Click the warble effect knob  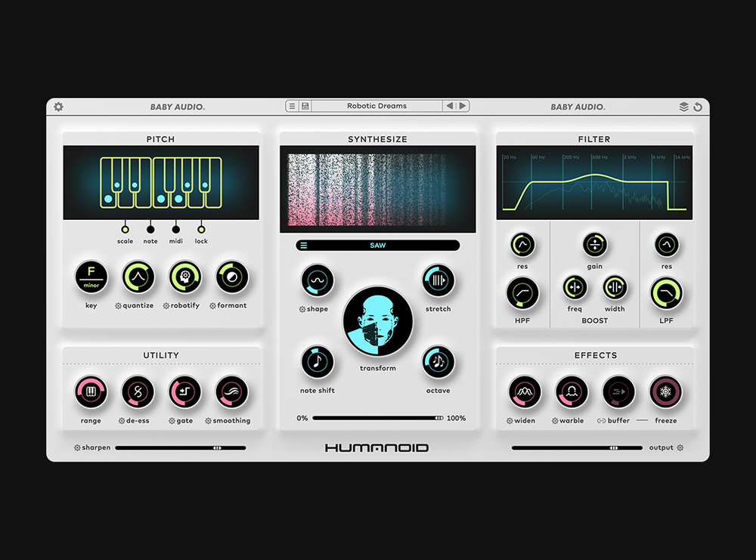pyautogui.click(x=571, y=392)
